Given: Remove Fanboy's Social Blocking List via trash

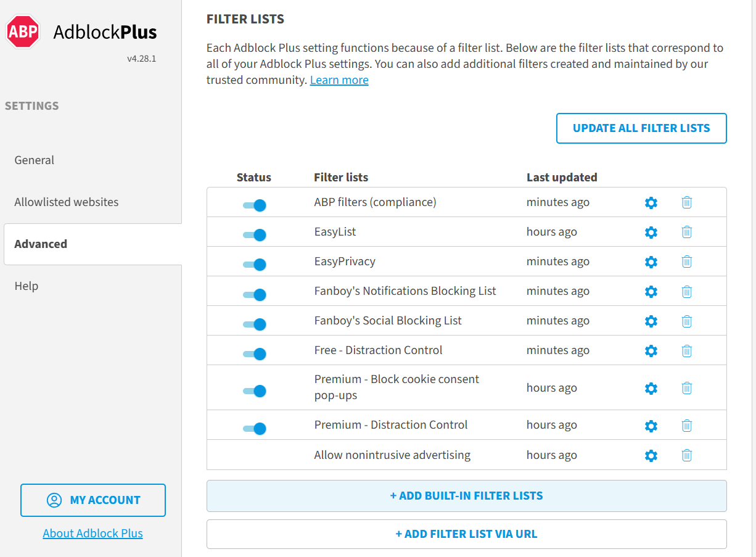Looking at the screenshot, I should tap(686, 321).
